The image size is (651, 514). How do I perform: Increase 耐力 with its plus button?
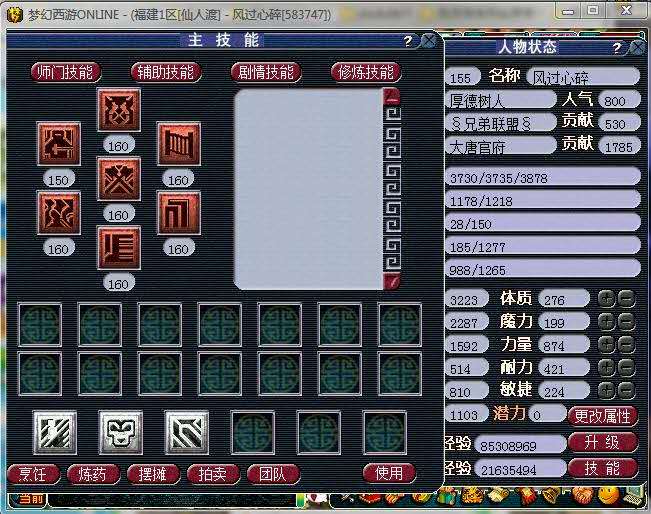607,367
